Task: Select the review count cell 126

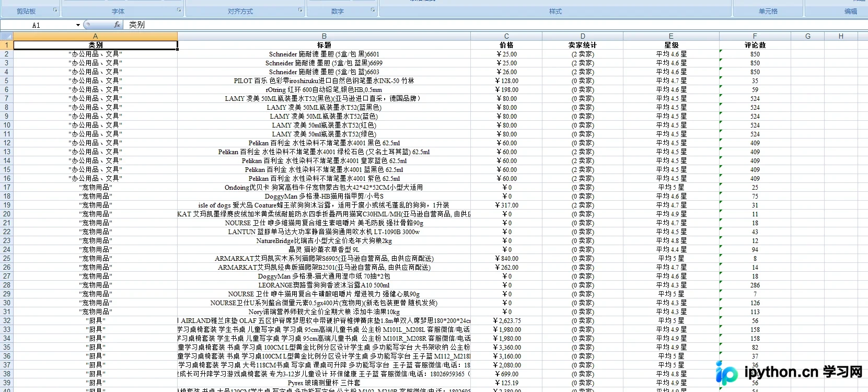Action: tap(755, 303)
